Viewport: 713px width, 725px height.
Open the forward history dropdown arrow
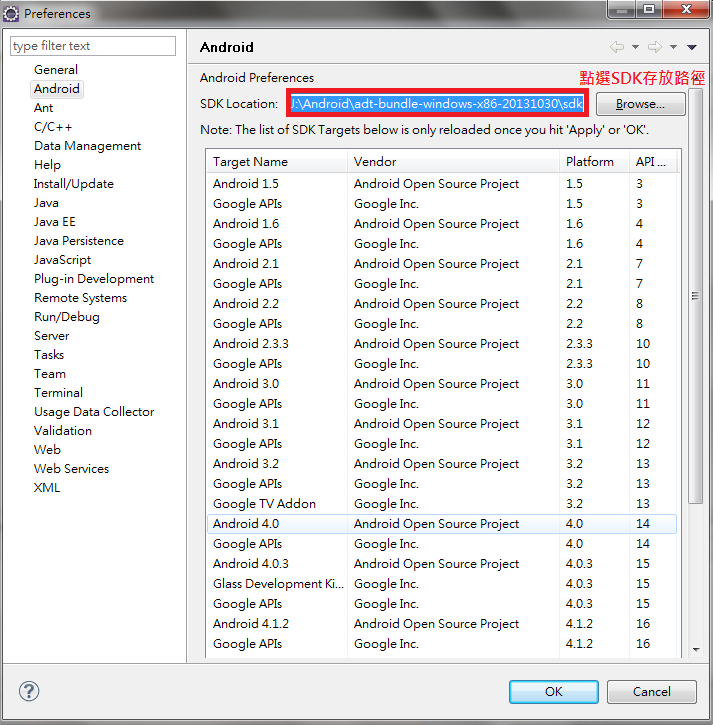[x=673, y=47]
